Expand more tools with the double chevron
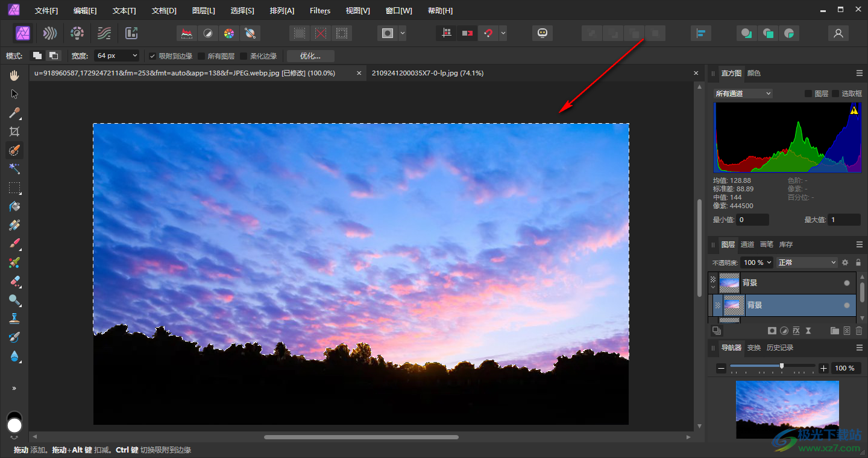The image size is (868, 458). [14, 388]
